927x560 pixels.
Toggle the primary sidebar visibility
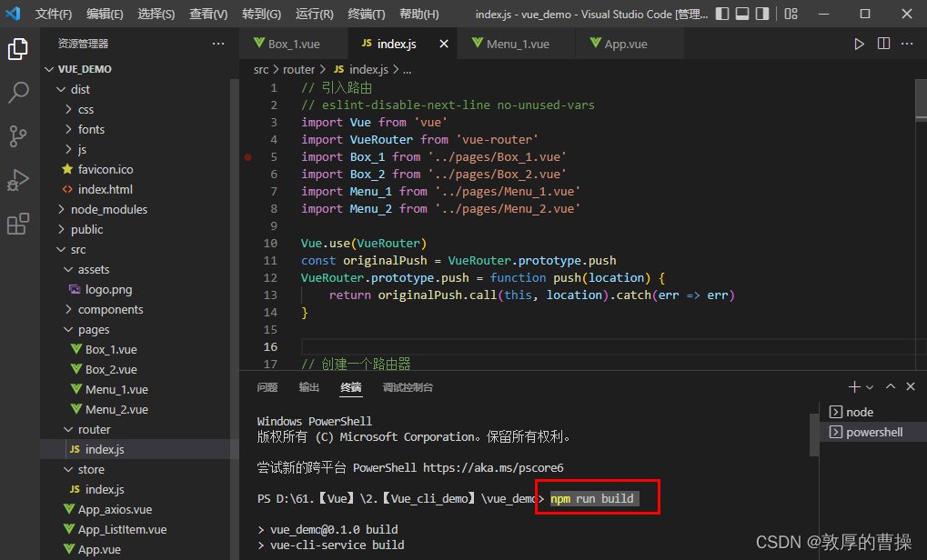[x=720, y=12]
